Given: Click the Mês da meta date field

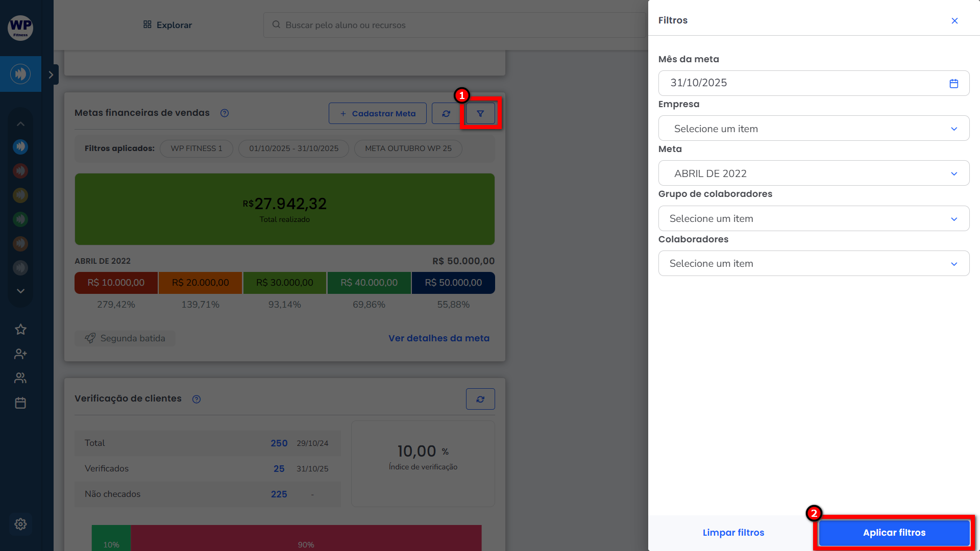Looking at the screenshot, I should coord(801,83).
